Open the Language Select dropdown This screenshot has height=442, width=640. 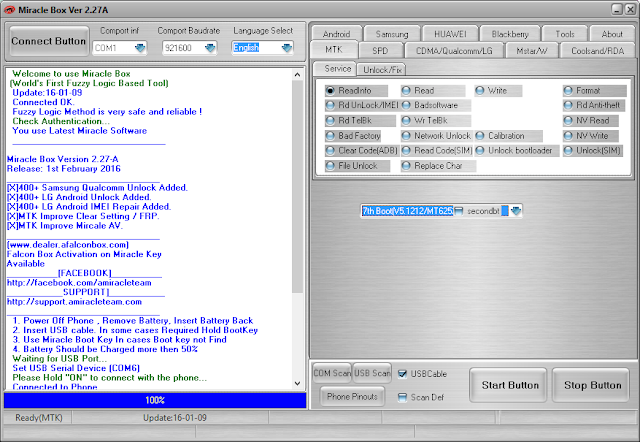click(x=287, y=48)
